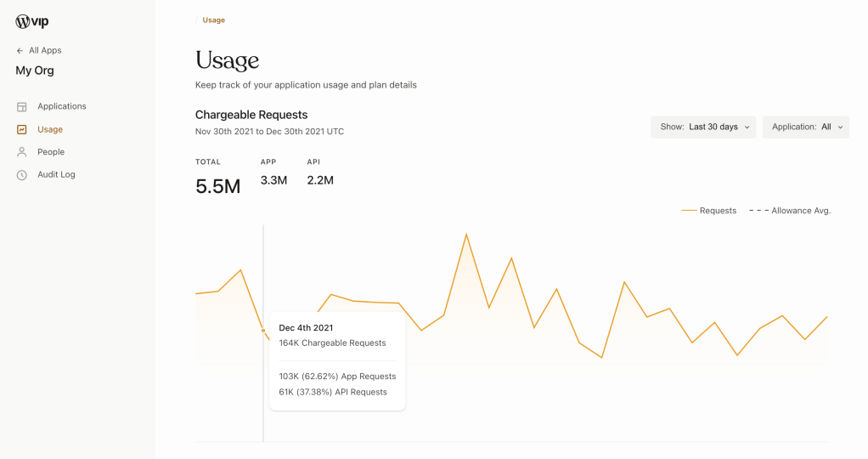Open the Show Last 30 days dropdown
This screenshot has height=459, width=868.
(702, 127)
